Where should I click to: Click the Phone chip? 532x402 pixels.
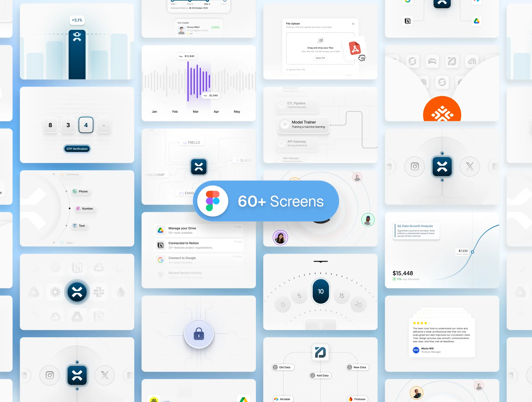point(81,192)
